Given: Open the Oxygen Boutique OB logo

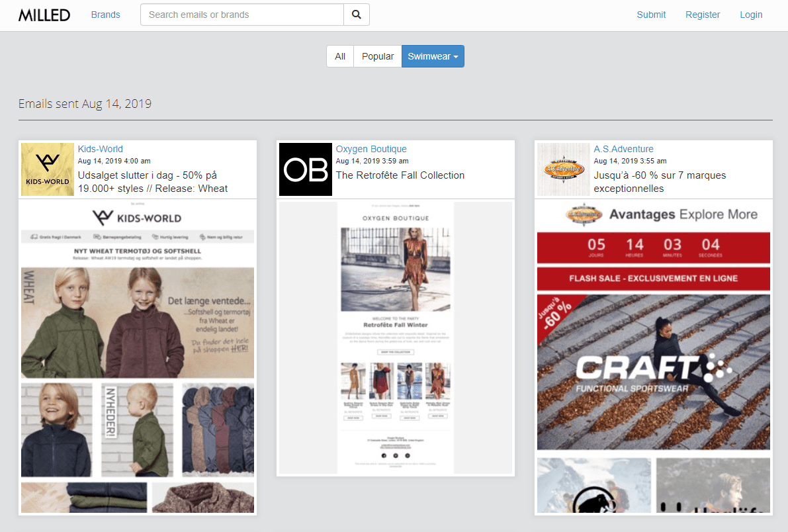Looking at the screenshot, I should [306, 169].
